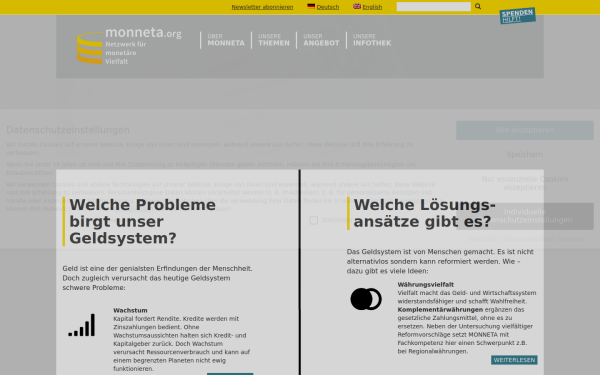Focus the search input field

click(x=434, y=7)
